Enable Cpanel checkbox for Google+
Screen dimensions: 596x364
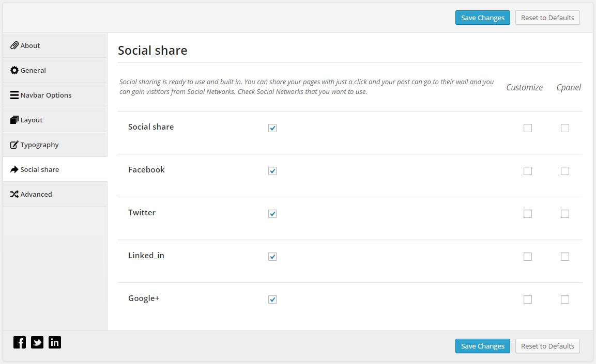click(x=565, y=299)
